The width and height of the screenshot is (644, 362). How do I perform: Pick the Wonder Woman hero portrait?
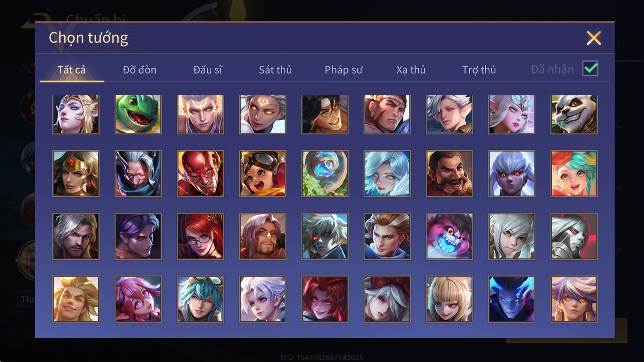point(76,174)
